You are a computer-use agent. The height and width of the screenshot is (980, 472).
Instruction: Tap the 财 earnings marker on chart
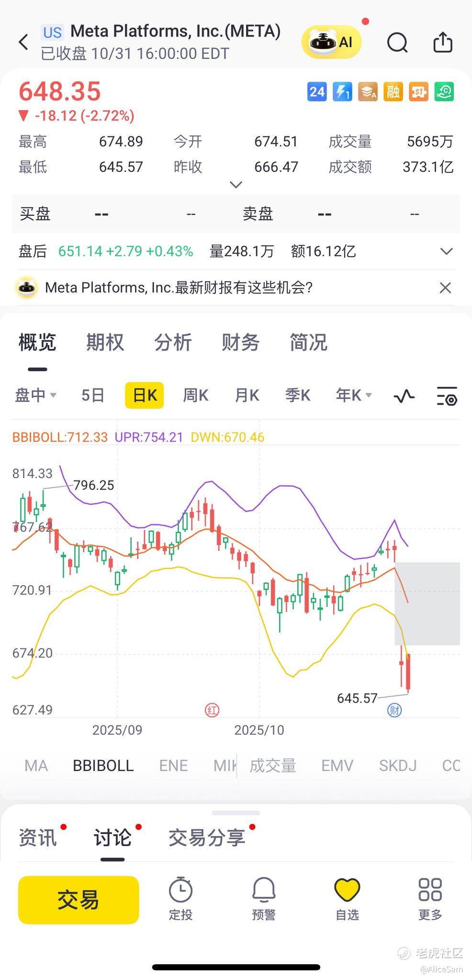click(x=394, y=710)
